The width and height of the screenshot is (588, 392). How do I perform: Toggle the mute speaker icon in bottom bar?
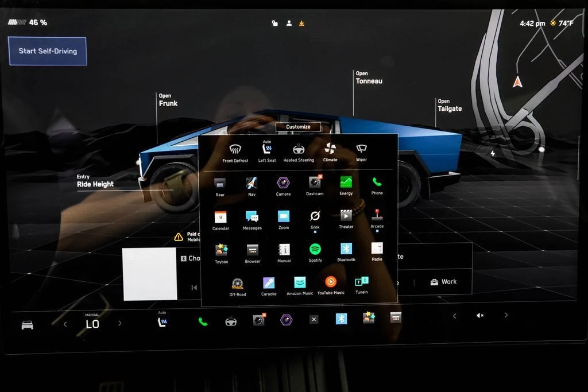480,315
